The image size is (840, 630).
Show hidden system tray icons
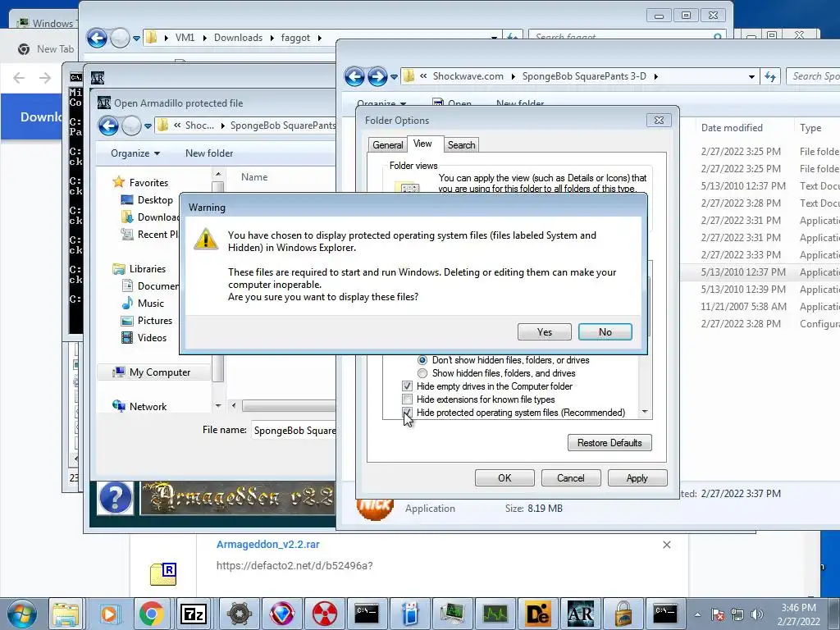click(697, 614)
